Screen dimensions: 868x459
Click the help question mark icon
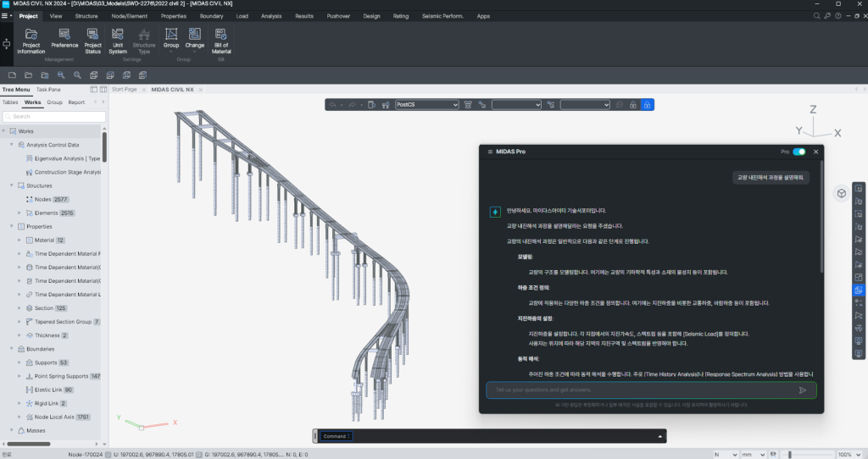click(838, 16)
